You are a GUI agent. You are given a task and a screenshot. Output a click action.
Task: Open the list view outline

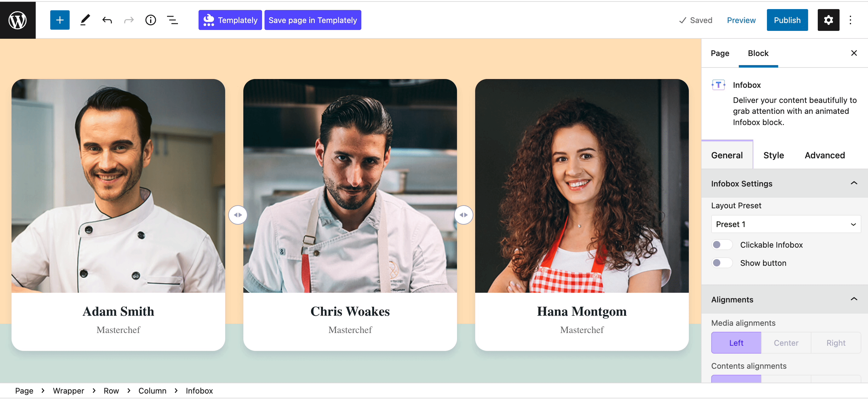[x=173, y=20]
